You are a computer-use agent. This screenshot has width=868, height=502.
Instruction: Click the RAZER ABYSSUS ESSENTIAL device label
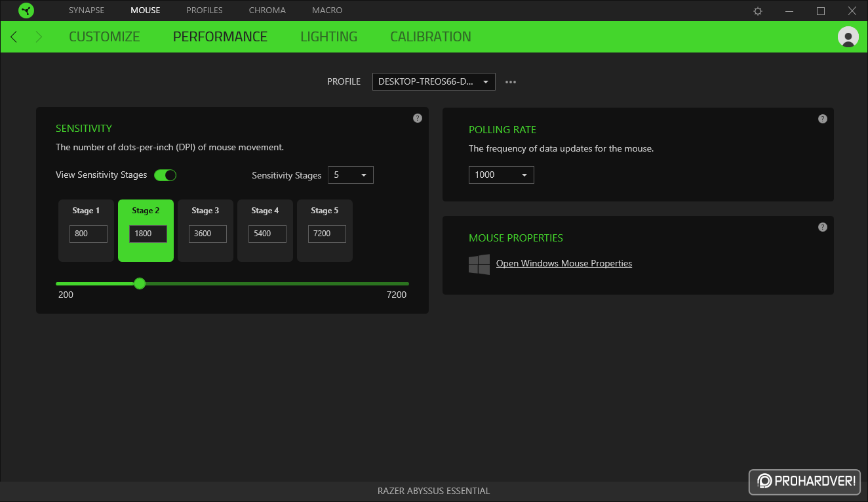(x=433, y=491)
